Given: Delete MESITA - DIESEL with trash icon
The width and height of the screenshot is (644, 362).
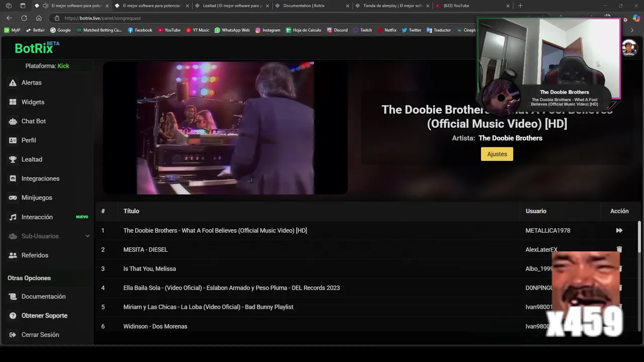Looking at the screenshot, I should pos(619,249).
